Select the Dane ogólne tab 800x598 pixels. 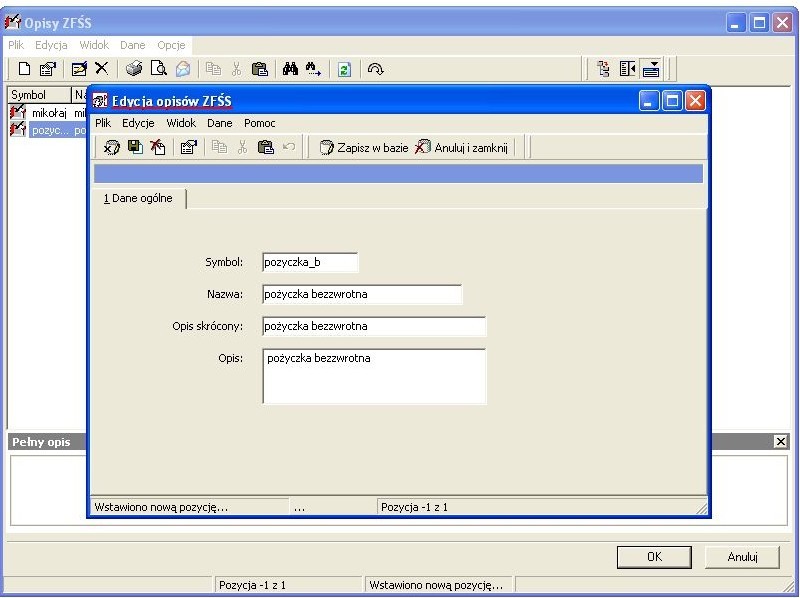click(x=138, y=198)
